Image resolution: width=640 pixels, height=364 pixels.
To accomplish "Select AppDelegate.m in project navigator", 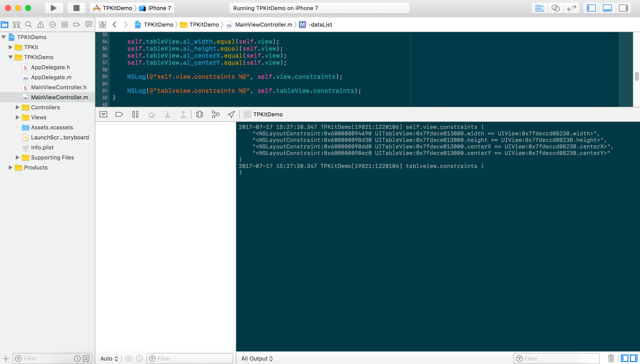I will (51, 77).
